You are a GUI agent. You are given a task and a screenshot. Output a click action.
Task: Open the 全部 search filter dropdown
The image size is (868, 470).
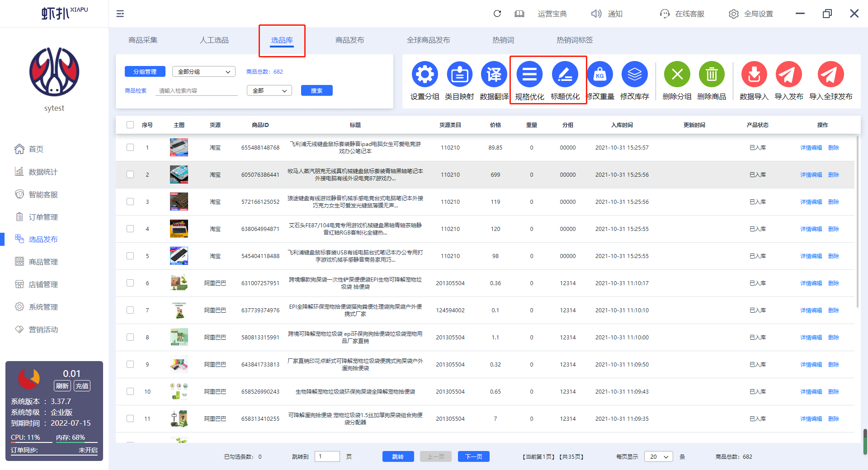click(269, 90)
